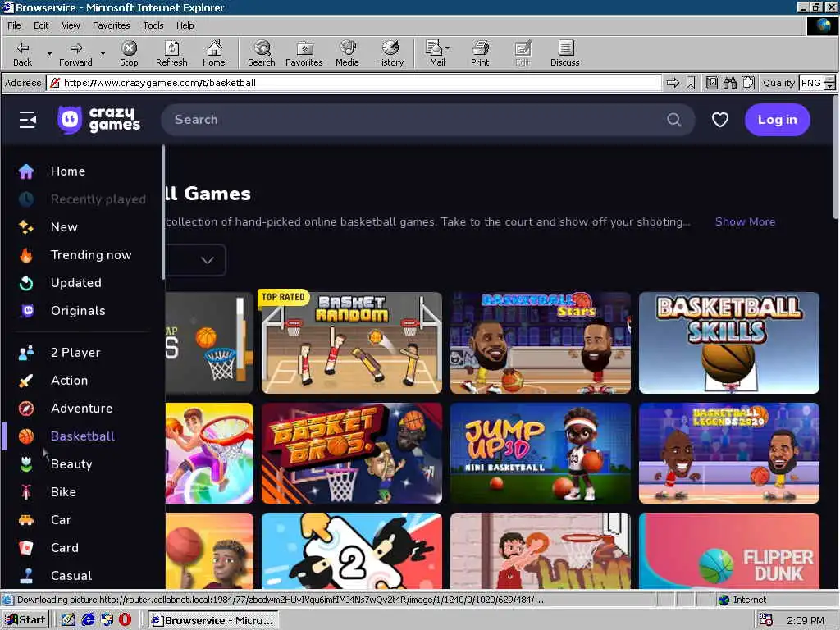Expand the filter dropdown chevron
The image size is (840, 630).
click(x=208, y=260)
